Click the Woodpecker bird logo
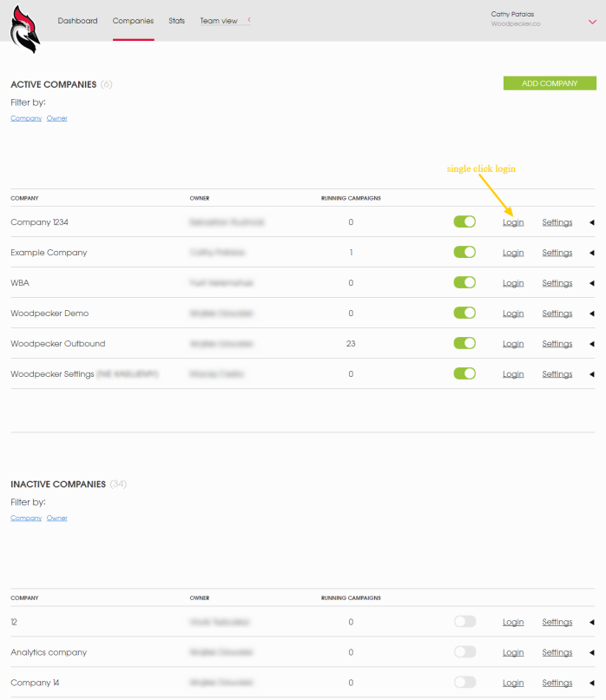 pyautogui.click(x=25, y=29)
